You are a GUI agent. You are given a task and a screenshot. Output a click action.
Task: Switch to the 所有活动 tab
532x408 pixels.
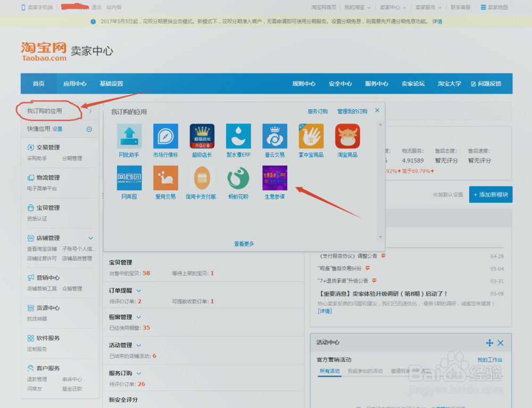(x=329, y=371)
